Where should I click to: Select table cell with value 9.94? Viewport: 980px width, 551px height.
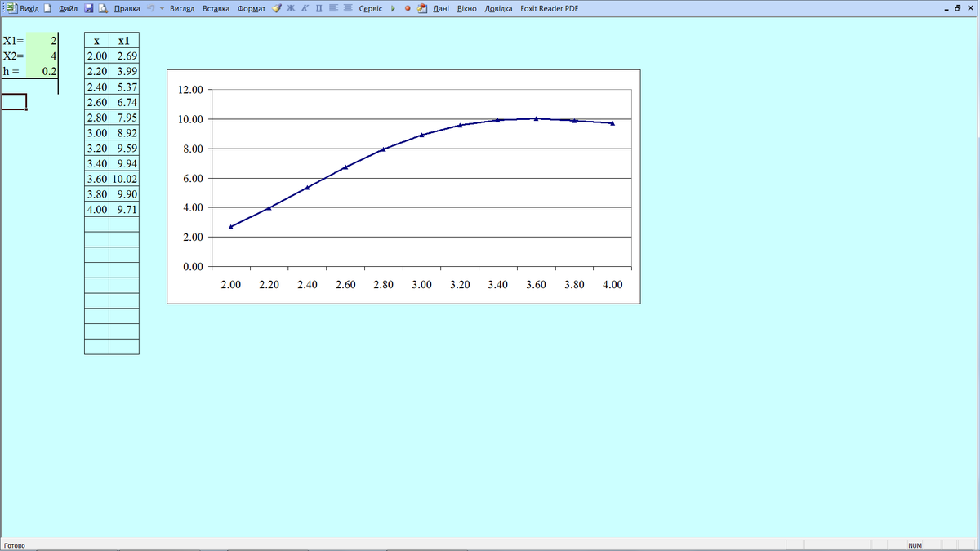pos(124,163)
